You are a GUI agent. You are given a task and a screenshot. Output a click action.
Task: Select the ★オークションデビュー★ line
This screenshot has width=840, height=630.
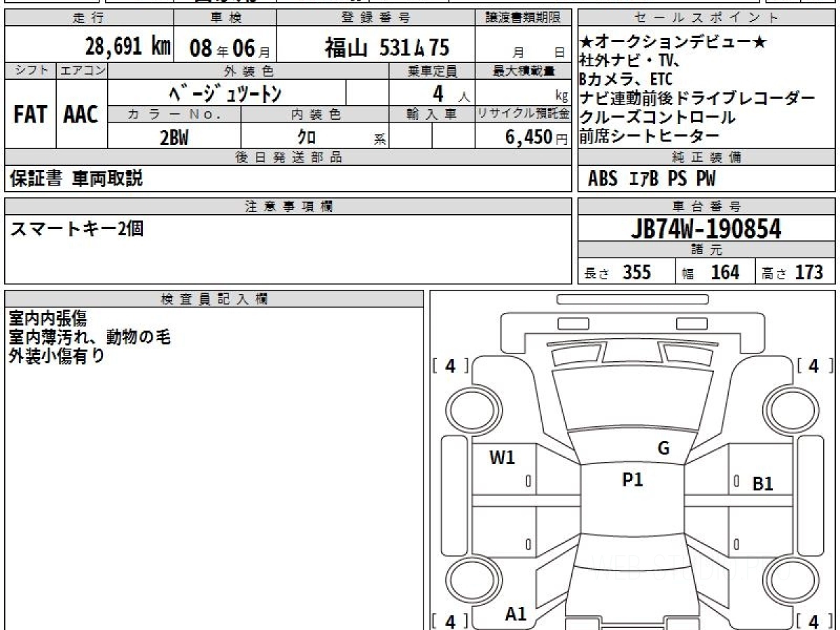673,42
